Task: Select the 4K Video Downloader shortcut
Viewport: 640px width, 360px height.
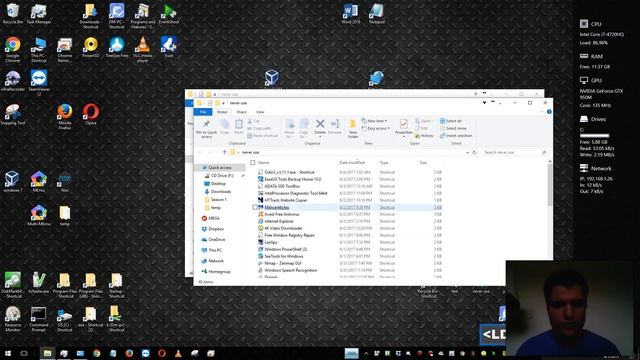Action: coord(284,228)
